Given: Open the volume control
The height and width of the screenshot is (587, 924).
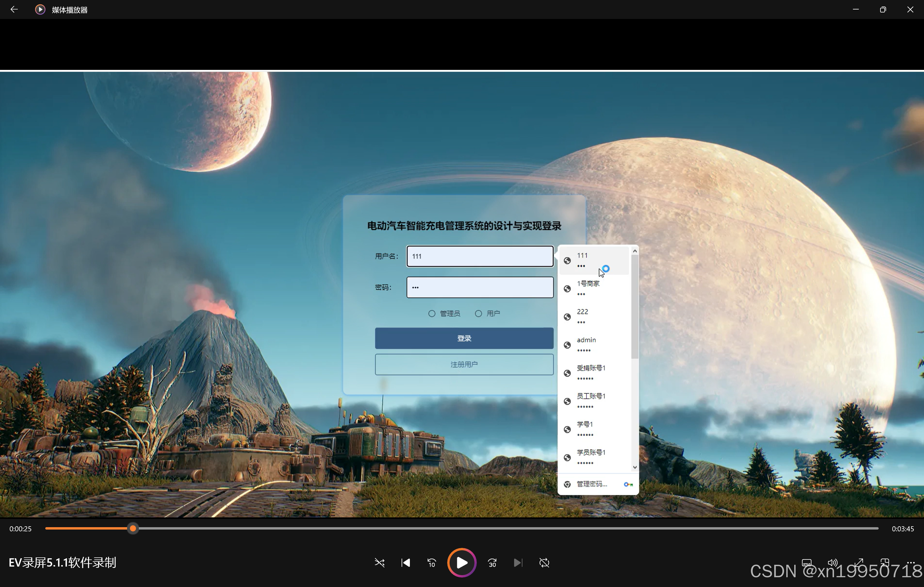Looking at the screenshot, I should (833, 563).
